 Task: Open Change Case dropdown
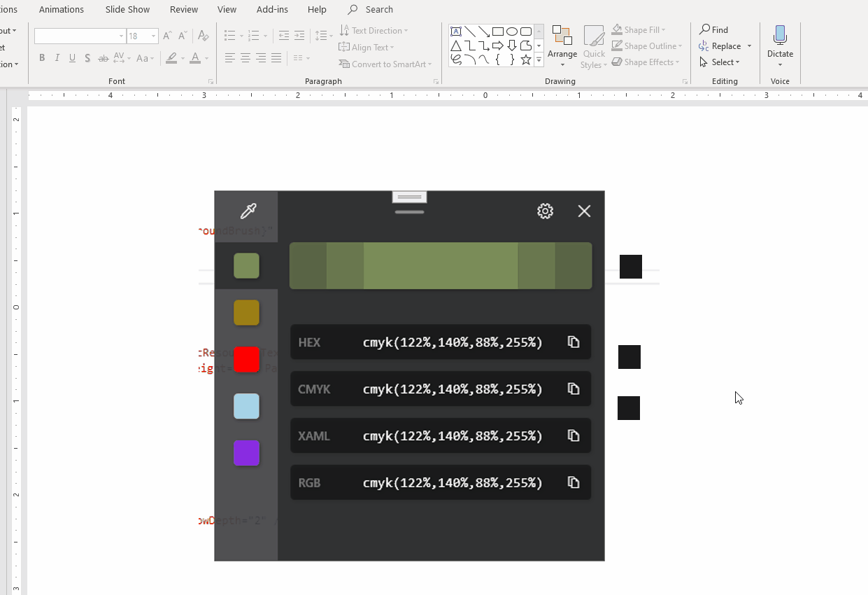pyautogui.click(x=145, y=58)
